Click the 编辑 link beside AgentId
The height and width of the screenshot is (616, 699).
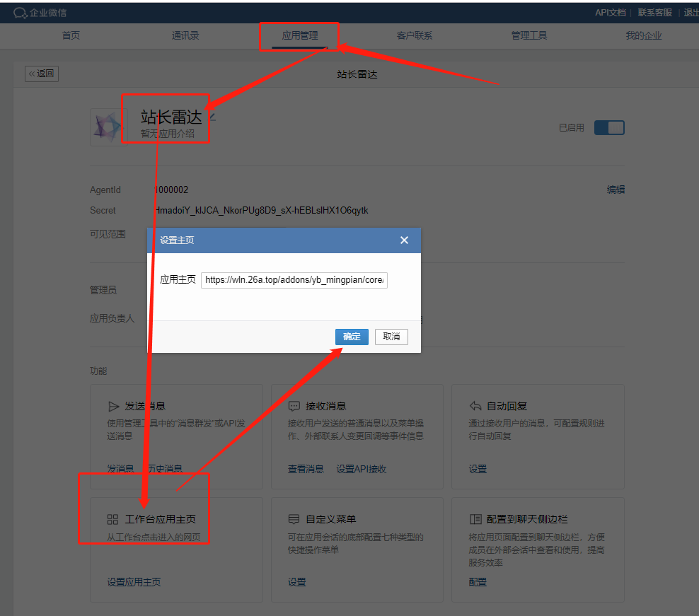click(x=616, y=190)
